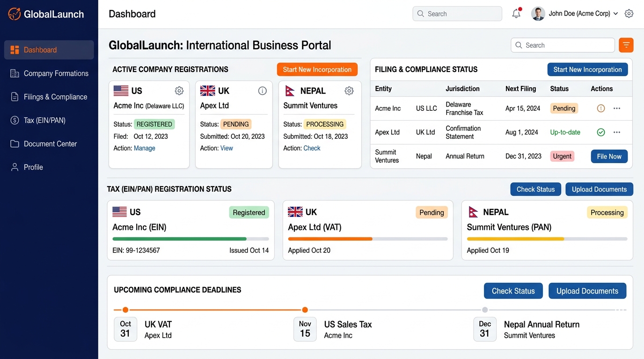Click the warning icon in Acme Inc row
Image resolution: width=644 pixels, height=359 pixels.
tap(601, 108)
